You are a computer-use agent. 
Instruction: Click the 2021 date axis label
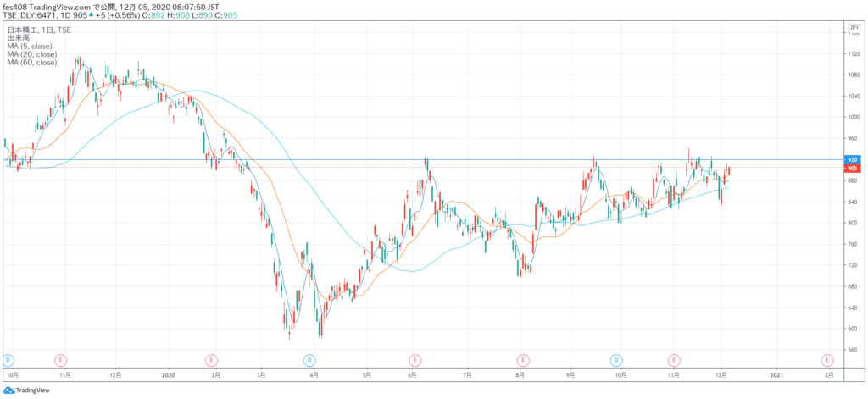[777, 375]
